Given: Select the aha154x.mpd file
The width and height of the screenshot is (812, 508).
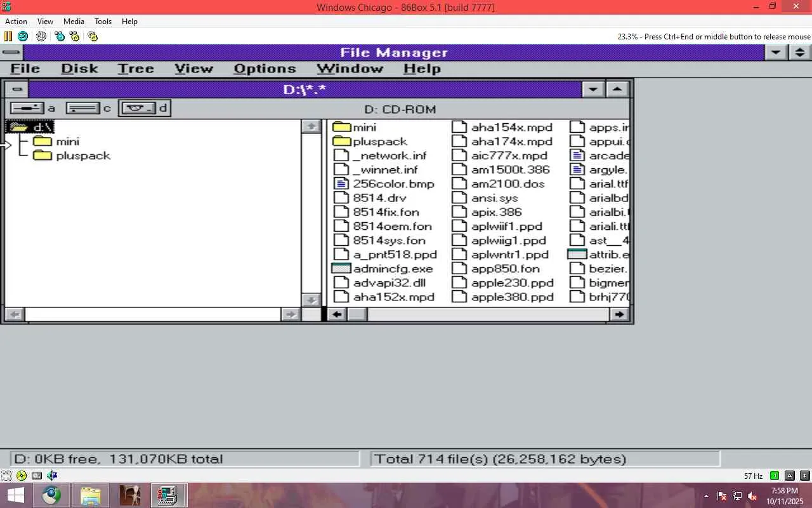Looking at the screenshot, I should (x=502, y=127).
